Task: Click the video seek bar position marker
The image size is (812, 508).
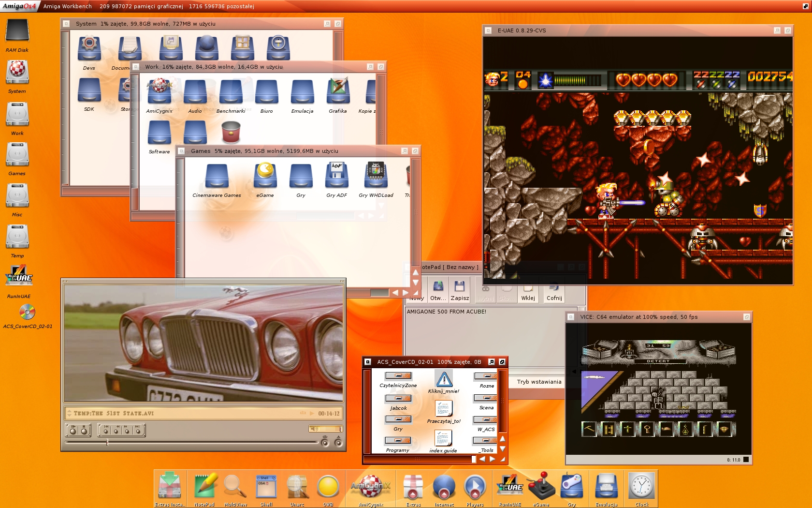Action: tap(107, 442)
